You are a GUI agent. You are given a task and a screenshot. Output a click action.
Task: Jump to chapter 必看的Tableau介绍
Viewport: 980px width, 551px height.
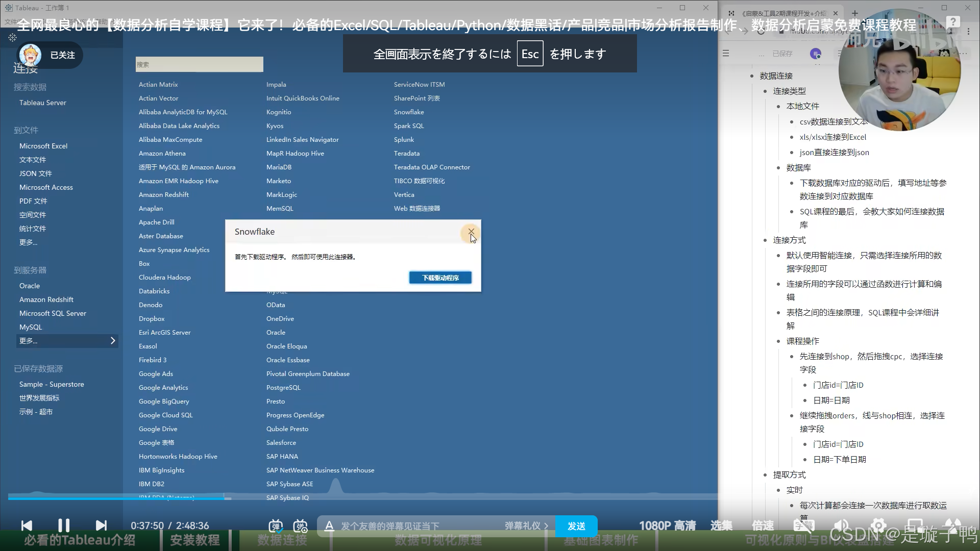click(x=80, y=540)
